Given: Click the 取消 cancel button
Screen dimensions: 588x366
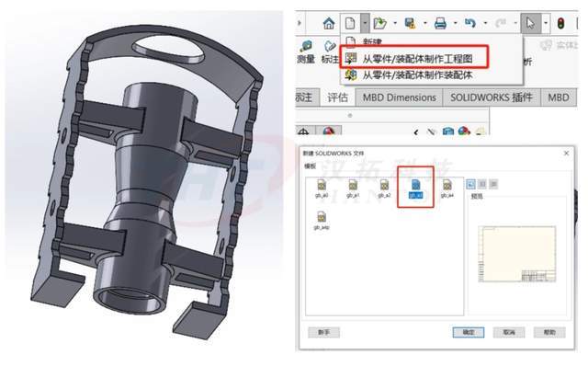Looking at the screenshot, I should coord(509,332).
